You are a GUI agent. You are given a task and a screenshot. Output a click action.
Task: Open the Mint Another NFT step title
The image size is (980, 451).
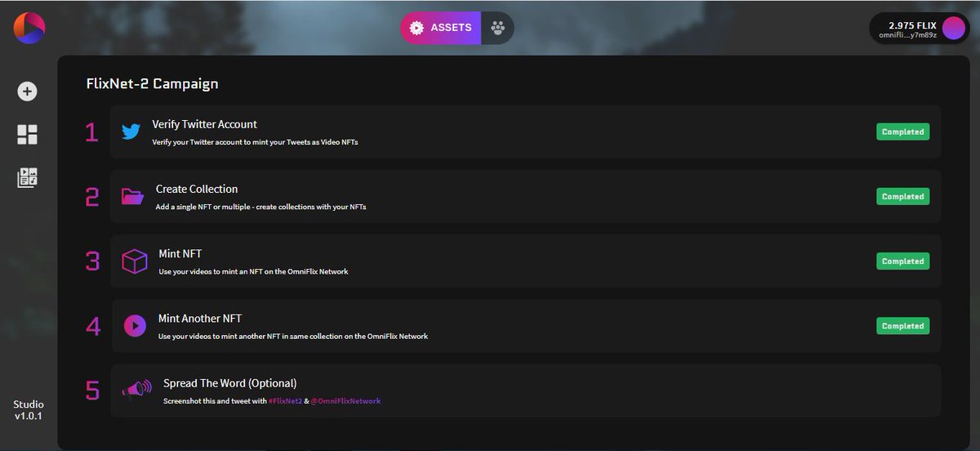(200, 319)
